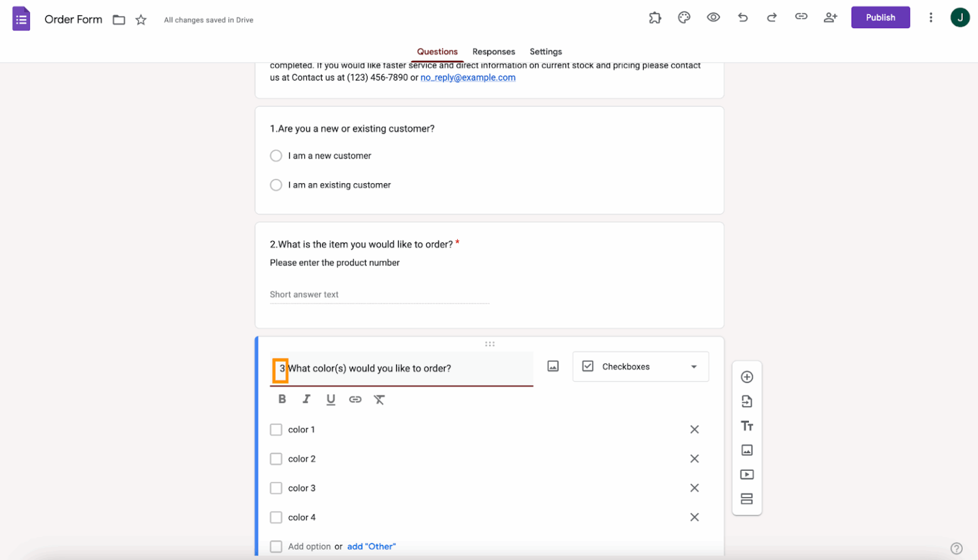The height and width of the screenshot is (560, 978).
Task: Redo the last change
Action: coord(772,17)
